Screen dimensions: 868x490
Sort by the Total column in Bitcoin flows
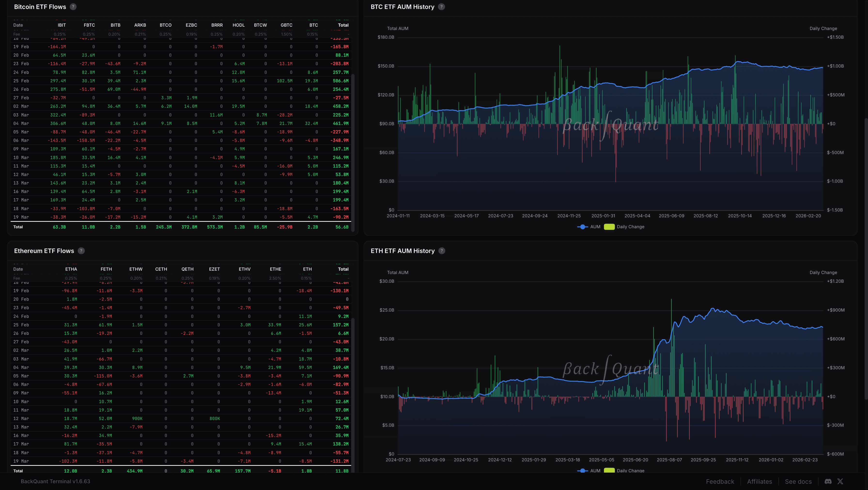tap(343, 25)
